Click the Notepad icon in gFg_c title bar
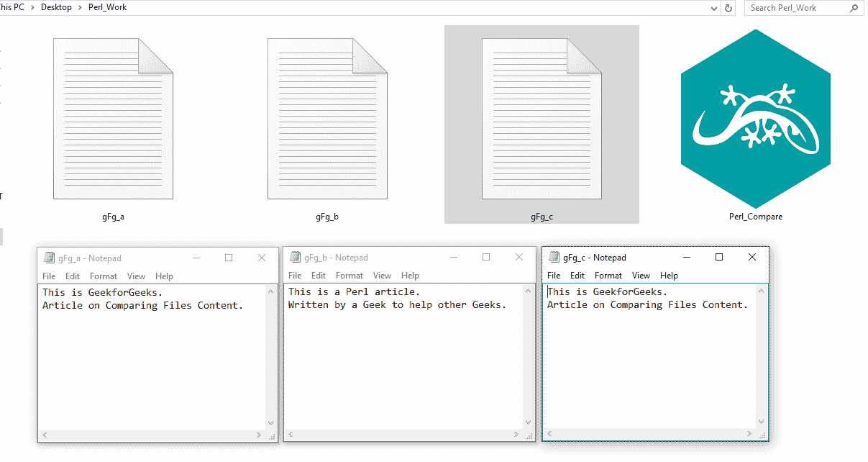This screenshot has width=868, height=462. click(x=554, y=258)
